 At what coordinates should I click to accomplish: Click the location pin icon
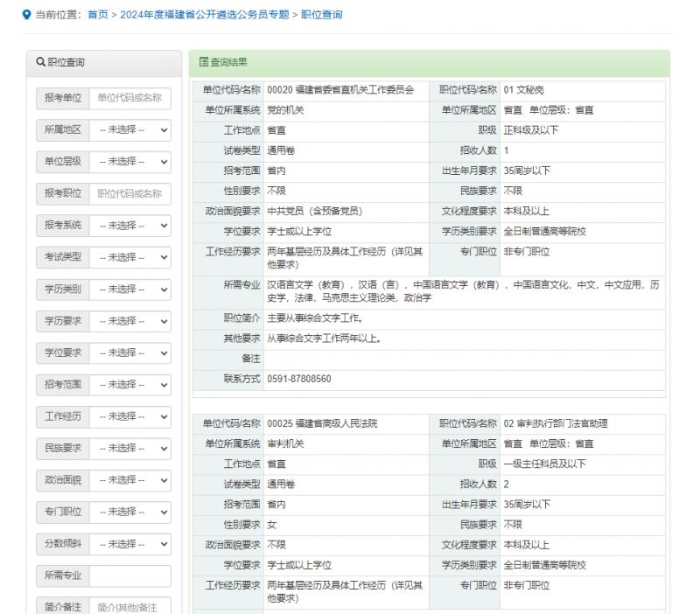pos(27,15)
